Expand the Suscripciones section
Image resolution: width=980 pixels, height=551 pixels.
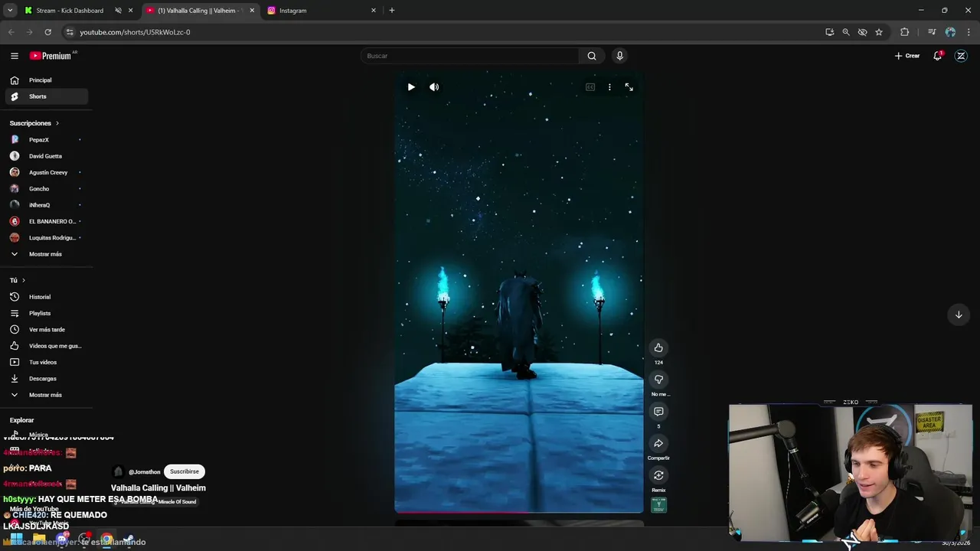coord(34,123)
